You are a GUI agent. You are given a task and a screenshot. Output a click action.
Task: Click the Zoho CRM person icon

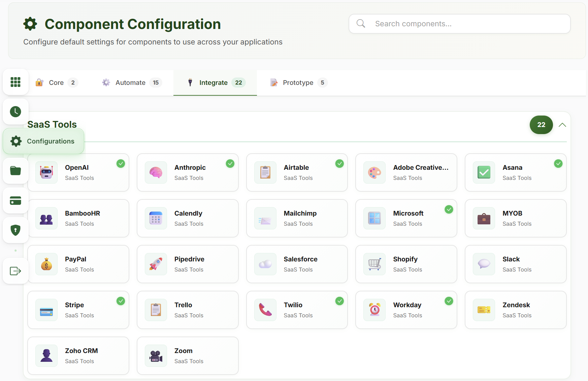click(x=46, y=356)
